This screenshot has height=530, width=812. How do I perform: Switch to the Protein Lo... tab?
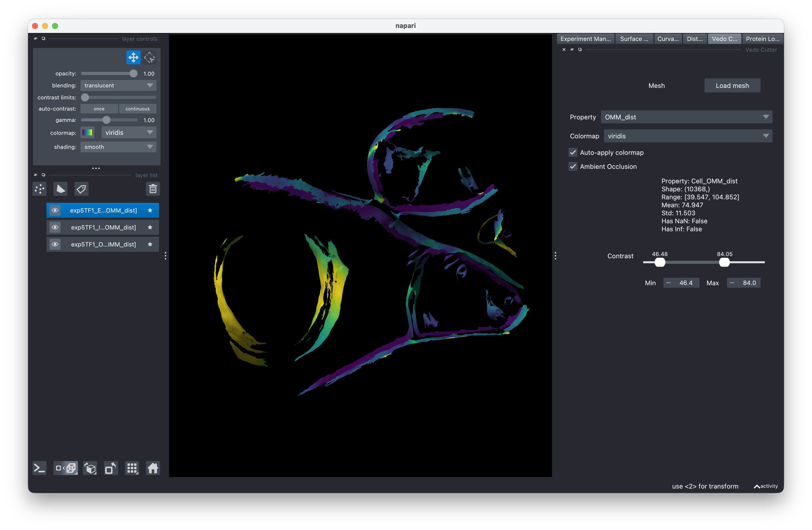click(x=762, y=38)
